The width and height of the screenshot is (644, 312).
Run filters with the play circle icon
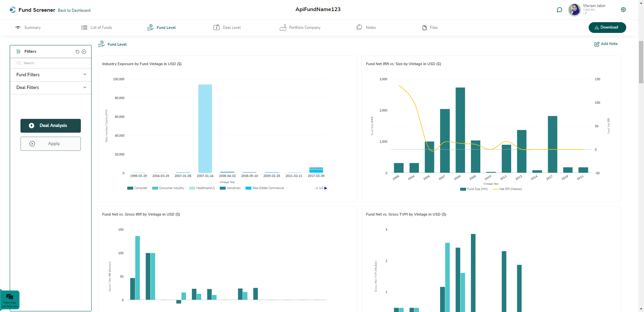(x=84, y=52)
